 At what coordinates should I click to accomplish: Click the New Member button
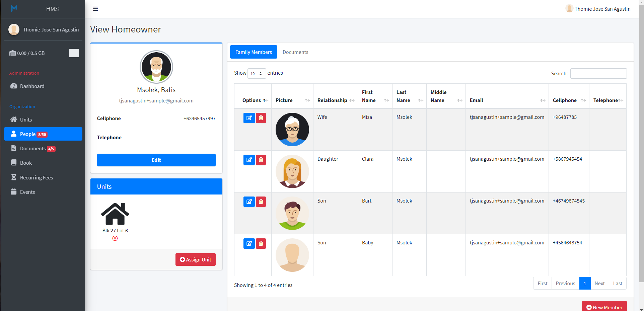coord(604,307)
